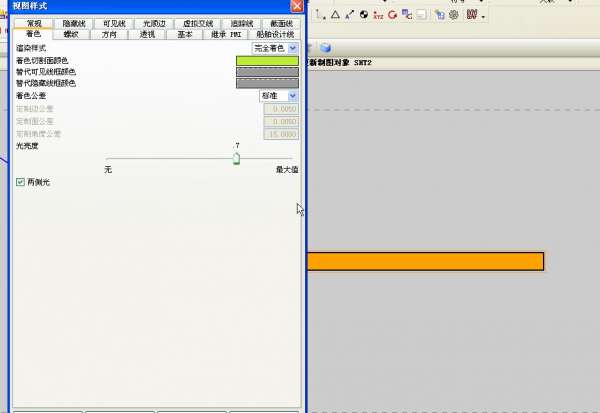Image resolution: width=600 pixels, height=413 pixels.
Task: Open the 方向 tab
Action: (109, 34)
